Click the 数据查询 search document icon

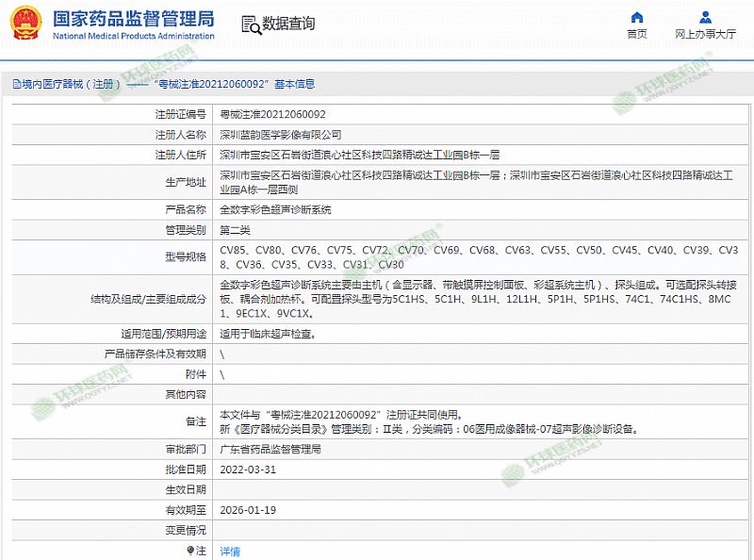(x=249, y=25)
